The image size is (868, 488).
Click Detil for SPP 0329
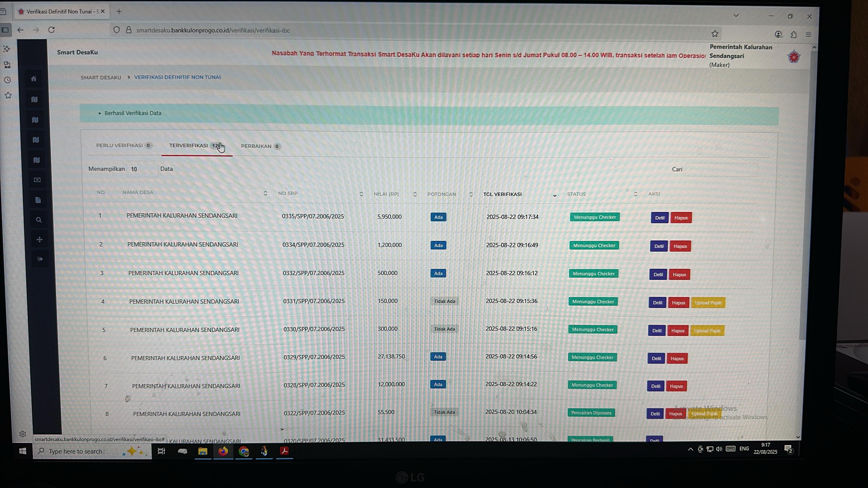click(x=656, y=358)
